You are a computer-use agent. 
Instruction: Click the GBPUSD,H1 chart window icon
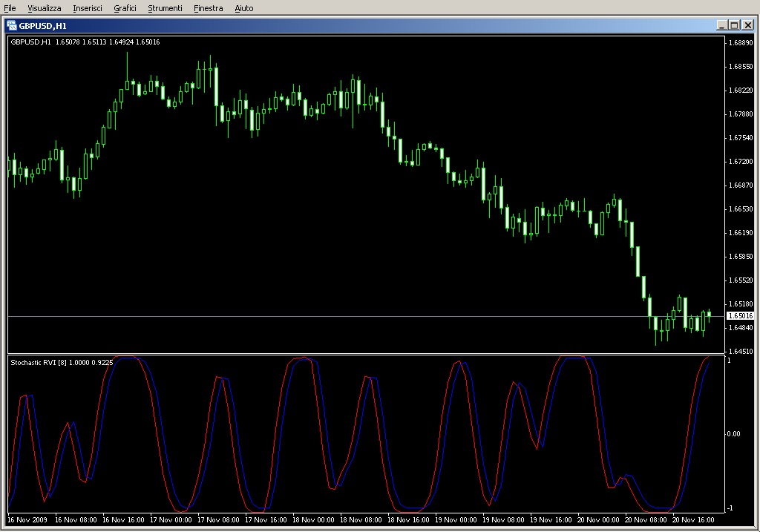pos(11,26)
